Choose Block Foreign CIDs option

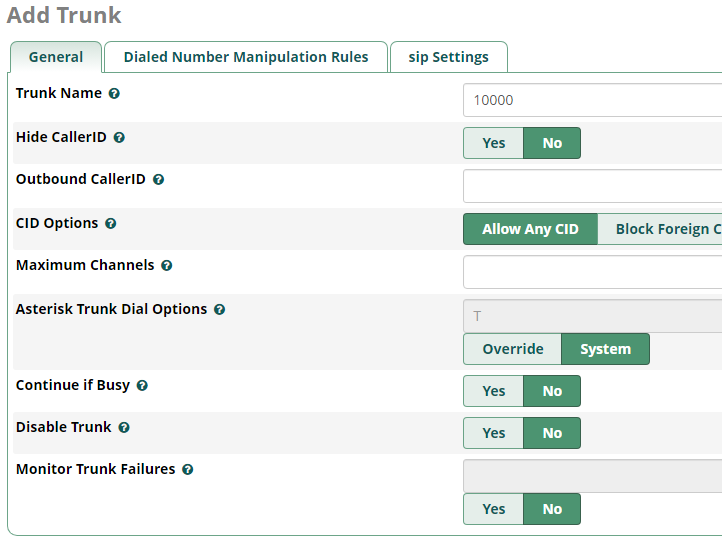(660, 229)
